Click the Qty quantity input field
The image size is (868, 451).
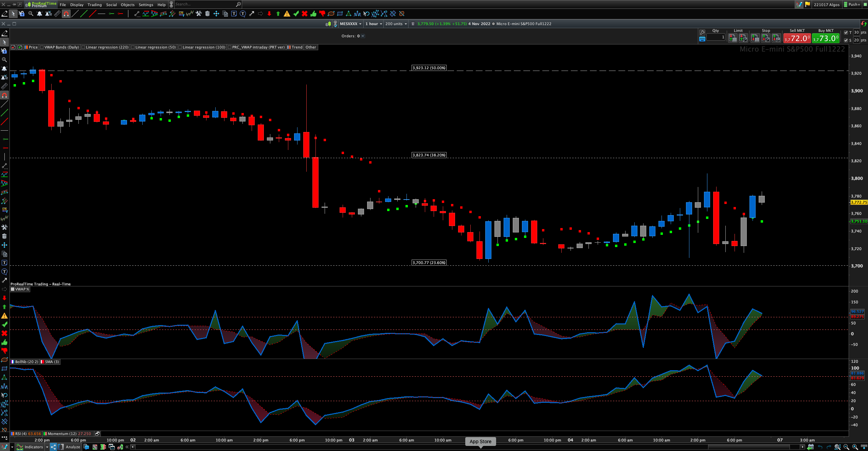716,37
